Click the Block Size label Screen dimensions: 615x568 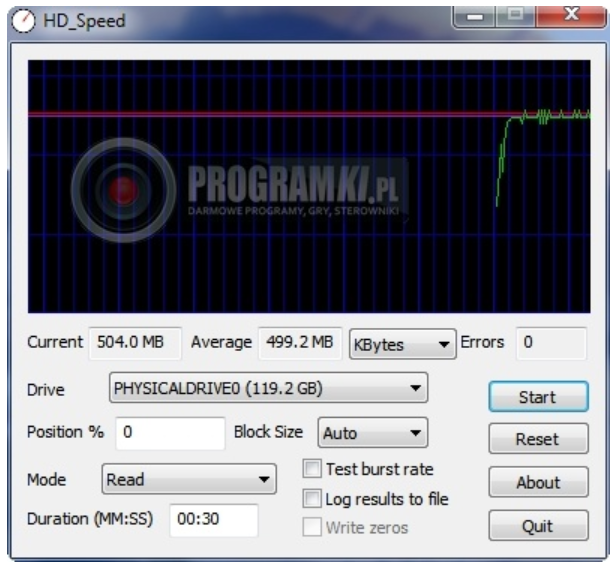(268, 432)
